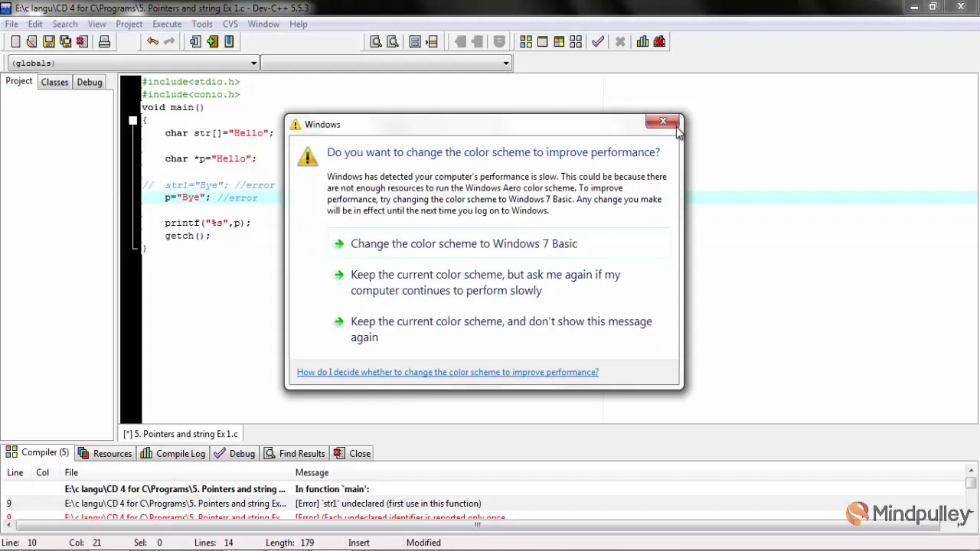Viewport: 980px width, 551px height.
Task: Select the Compiler (5) bottom tab
Action: click(x=37, y=452)
